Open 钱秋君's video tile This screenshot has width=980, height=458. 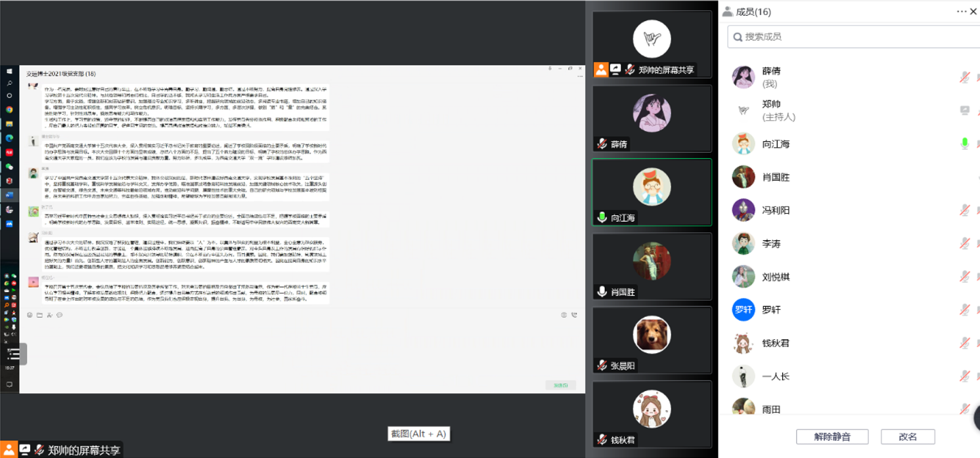[x=652, y=413]
